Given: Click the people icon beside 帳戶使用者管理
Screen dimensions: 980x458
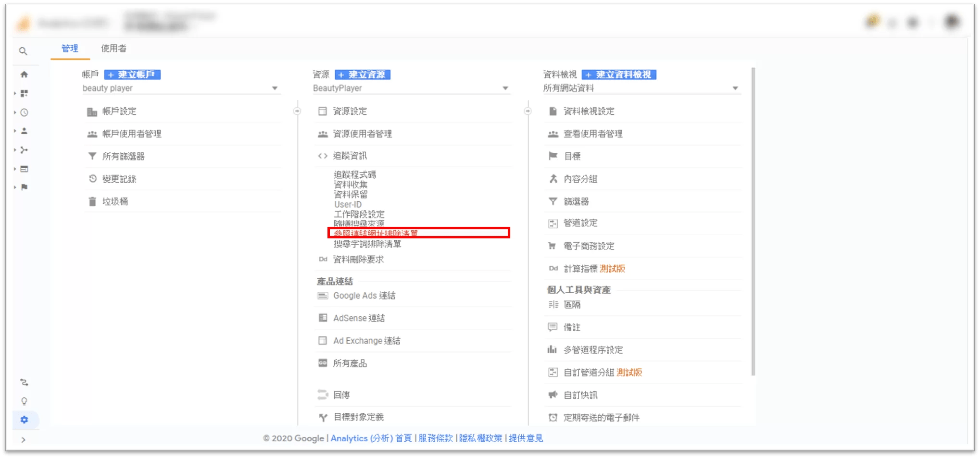Looking at the screenshot, I should click(92, 134).
